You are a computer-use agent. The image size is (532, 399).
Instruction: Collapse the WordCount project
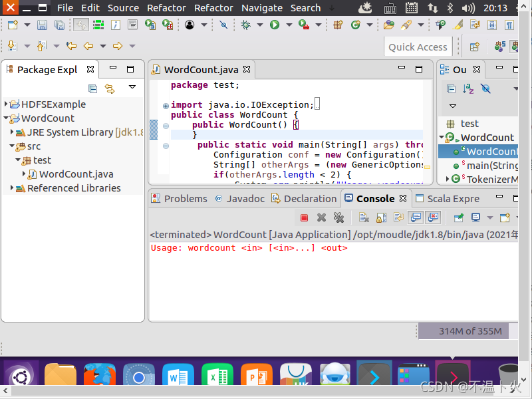pyautogui.click(x=6, y=118)
